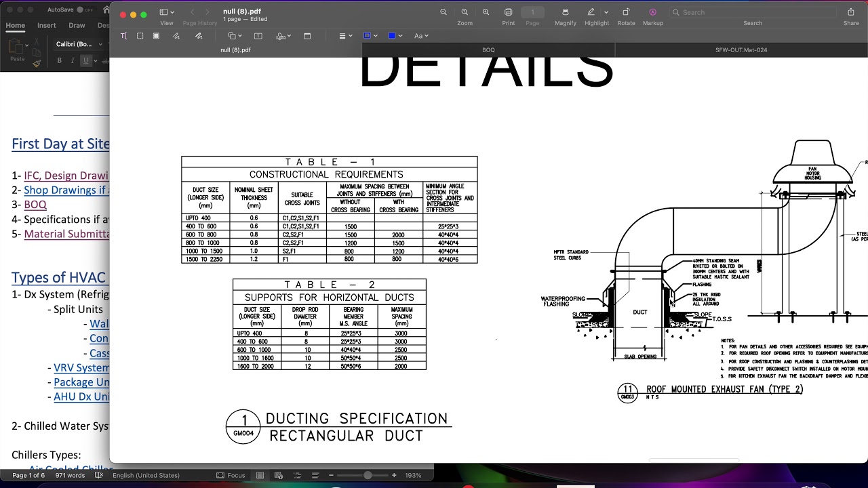Click the 193% zoom level in Word
Image resolution: width=868 pixels, height=488 pixels.
tap(414, 475)
